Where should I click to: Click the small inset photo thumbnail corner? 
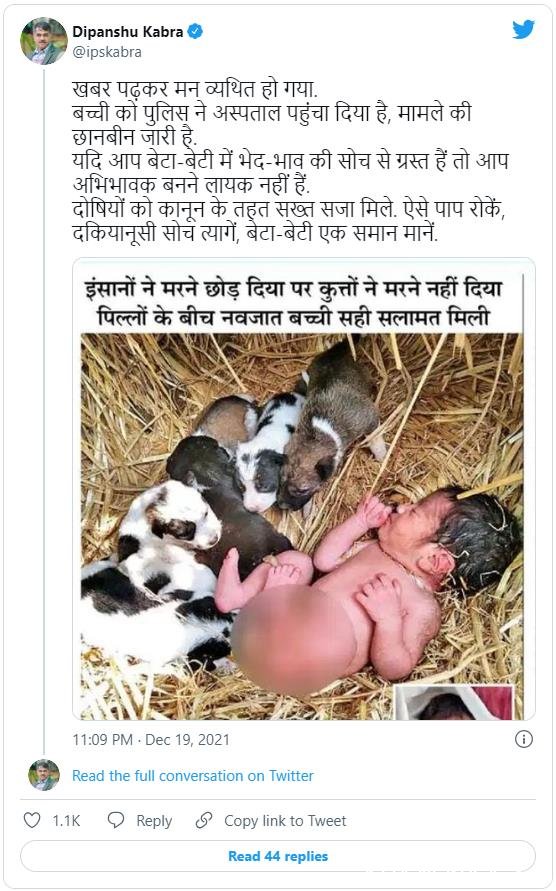[x=454, y=702]
